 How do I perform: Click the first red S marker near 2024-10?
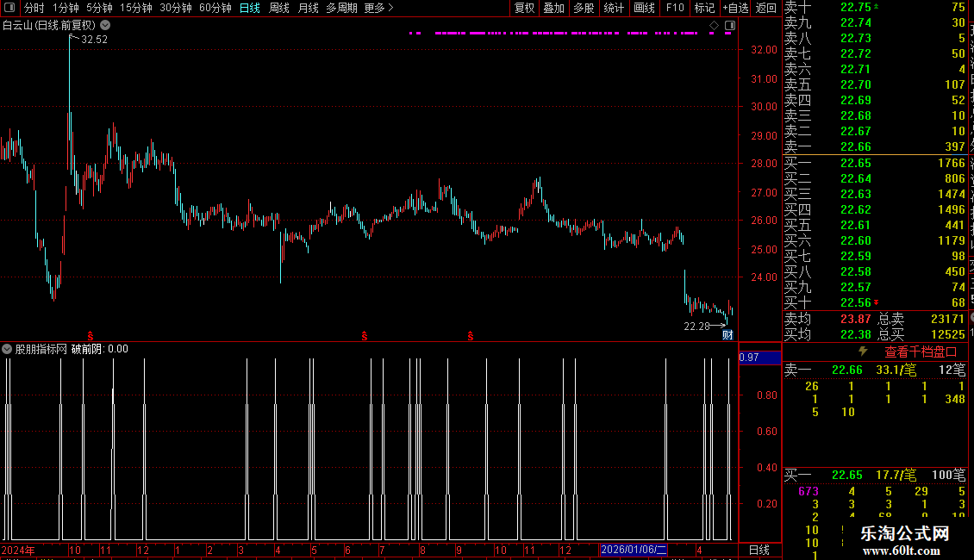coord(91,336)
